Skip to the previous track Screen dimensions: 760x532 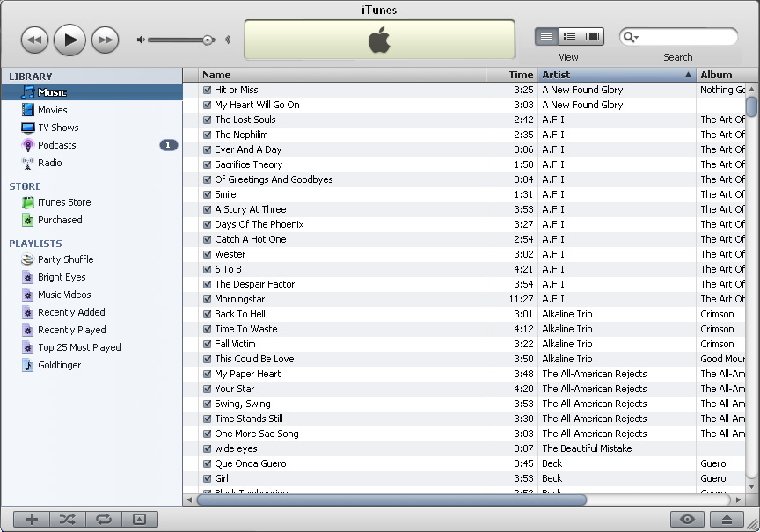[34, 40]
